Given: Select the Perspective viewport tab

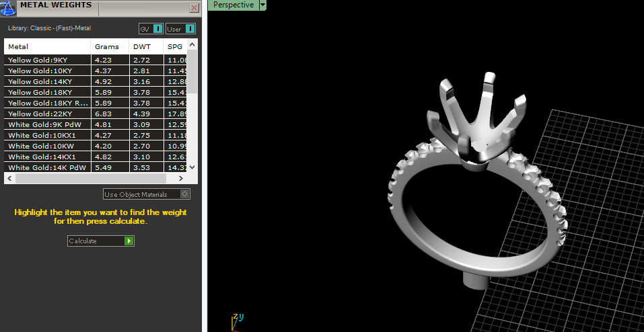Looking at the screenshot, I should [234, 5].
